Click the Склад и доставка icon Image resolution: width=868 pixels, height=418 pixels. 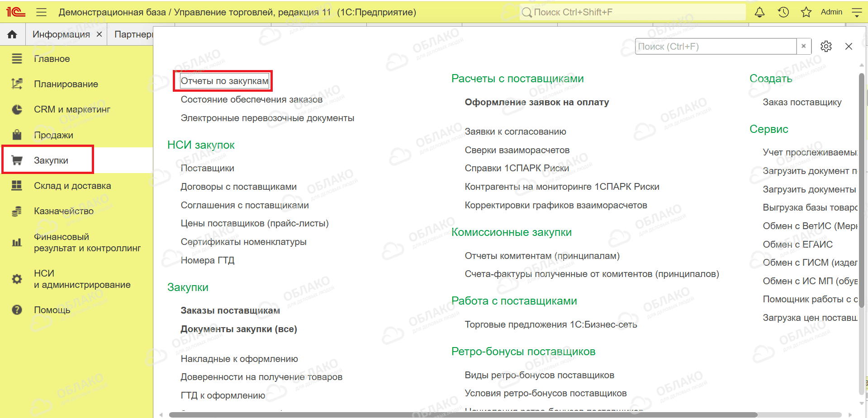[17, 186]
